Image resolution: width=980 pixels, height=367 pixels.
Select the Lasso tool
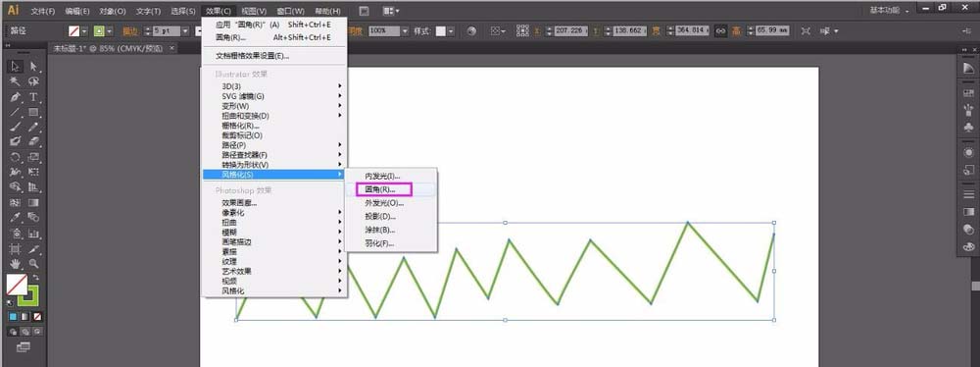pyautogui.click(x=33, y=82)
